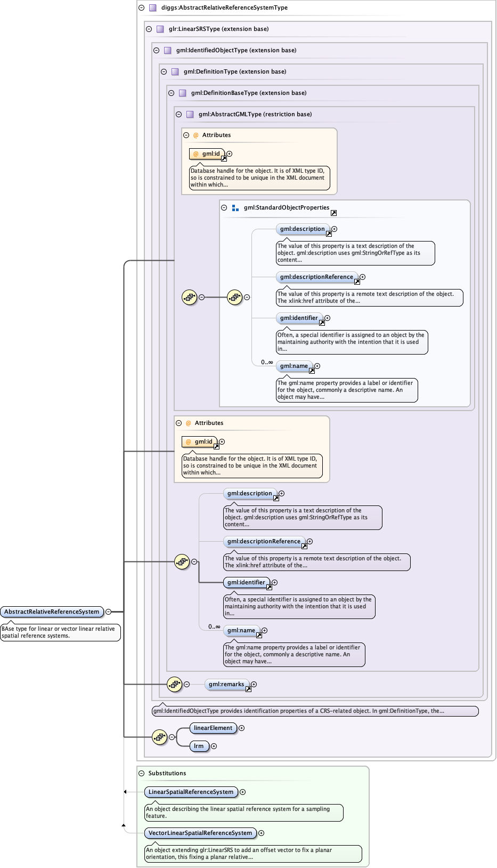Click the glr:LinearSRSType type icon

160,29
